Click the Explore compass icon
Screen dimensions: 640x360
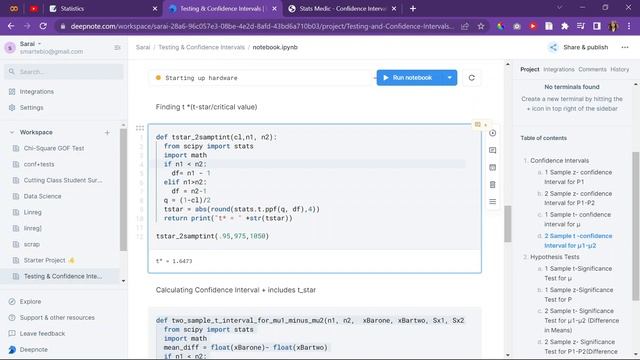(x=12, y=301)
